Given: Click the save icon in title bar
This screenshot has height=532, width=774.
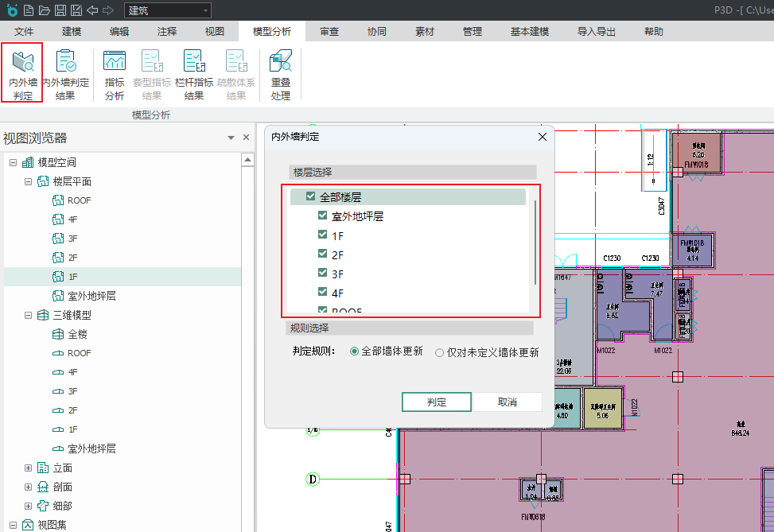Looking at the screenshot, I should tap(60, 10).
